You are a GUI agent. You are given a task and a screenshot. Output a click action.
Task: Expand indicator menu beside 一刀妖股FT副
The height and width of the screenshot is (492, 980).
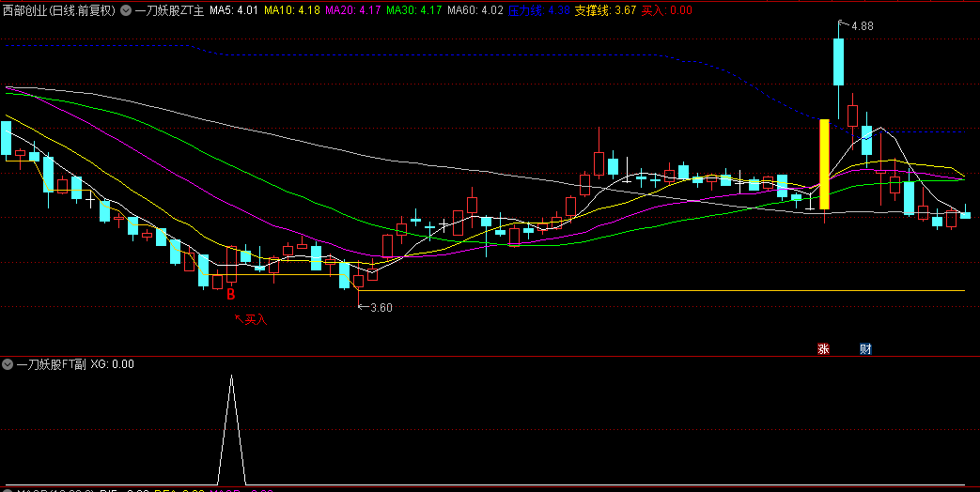8,364
